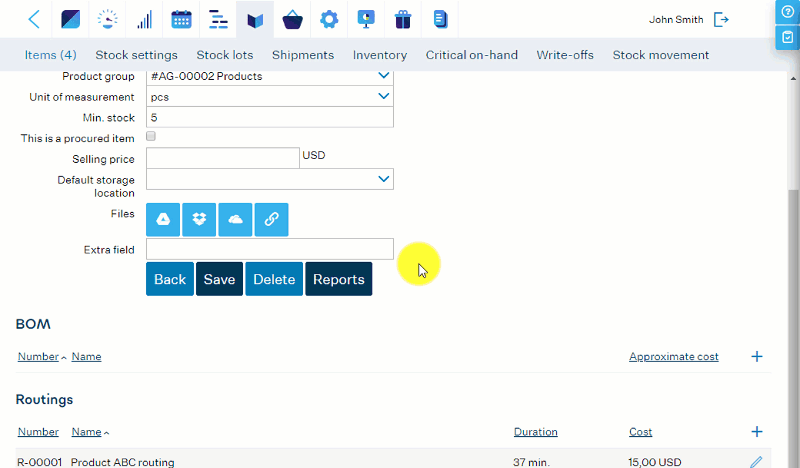The image size is (800, 468).
Task: Expand the Default storage location dropdown
Action: pos(383,179)
